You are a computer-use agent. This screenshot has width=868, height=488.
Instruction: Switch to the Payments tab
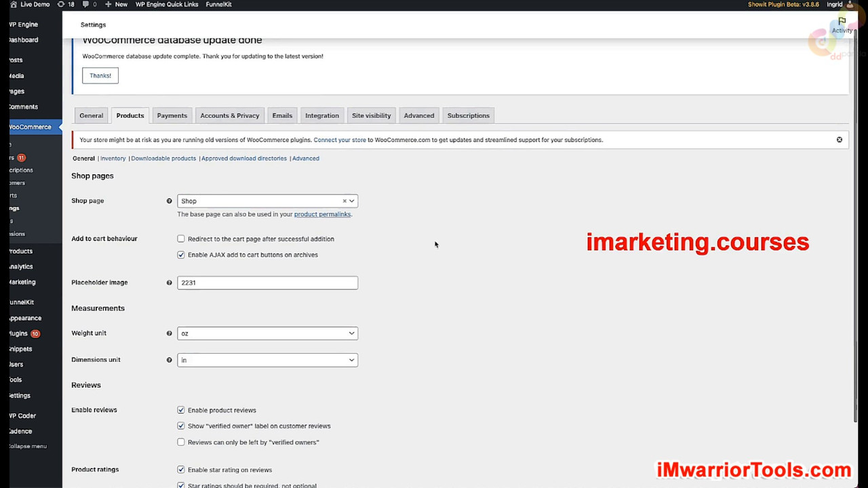172,115
